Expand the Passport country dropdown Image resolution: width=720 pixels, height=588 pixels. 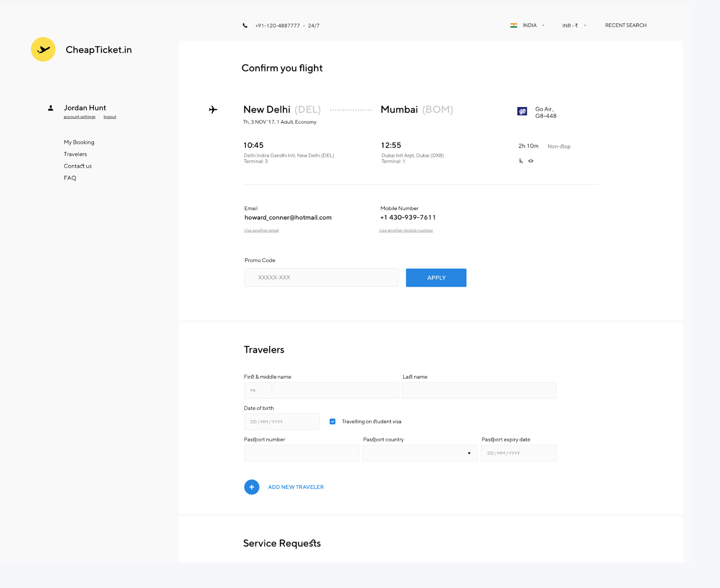[420, 453]
